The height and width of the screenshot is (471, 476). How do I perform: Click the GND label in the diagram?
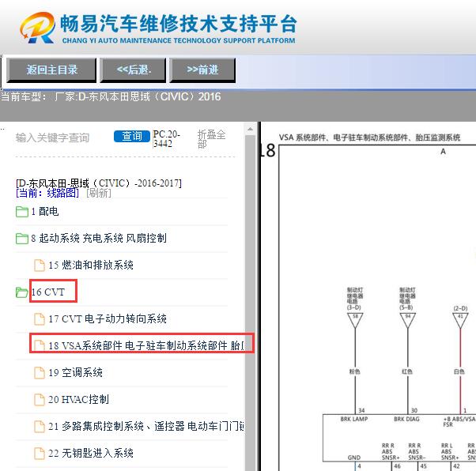354,458
